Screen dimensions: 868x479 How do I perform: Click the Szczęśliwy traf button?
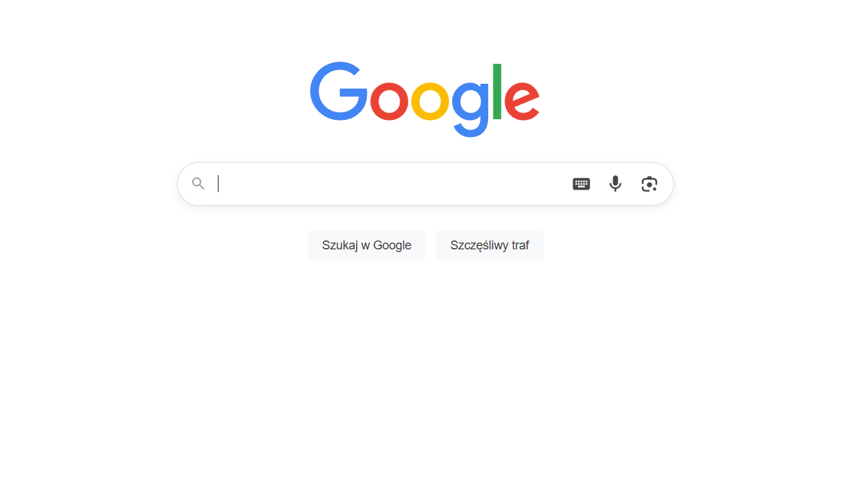click(x=489, y=245)
